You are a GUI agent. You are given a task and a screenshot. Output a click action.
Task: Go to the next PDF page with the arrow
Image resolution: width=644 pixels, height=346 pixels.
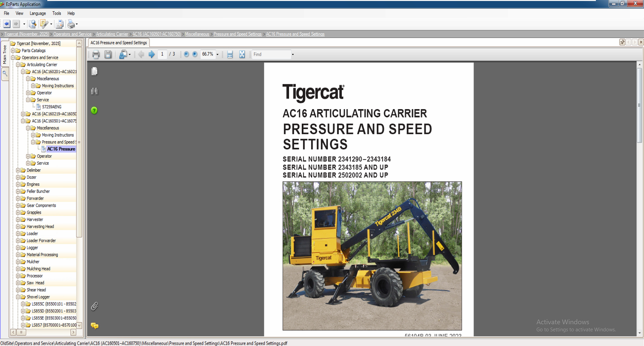pyautogui.click(x=151, y=54)
